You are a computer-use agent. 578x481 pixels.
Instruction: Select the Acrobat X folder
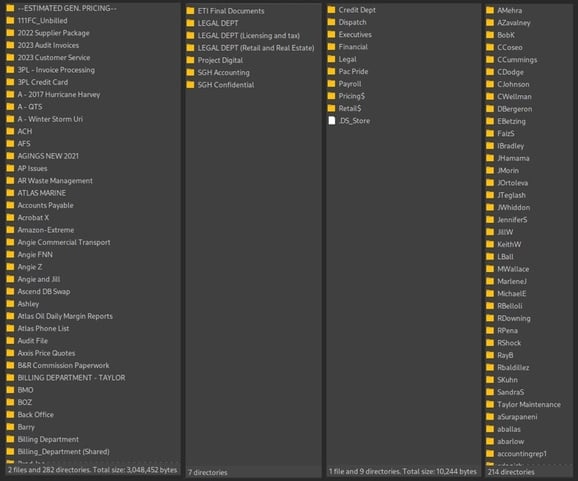click(x=33, y=217)
